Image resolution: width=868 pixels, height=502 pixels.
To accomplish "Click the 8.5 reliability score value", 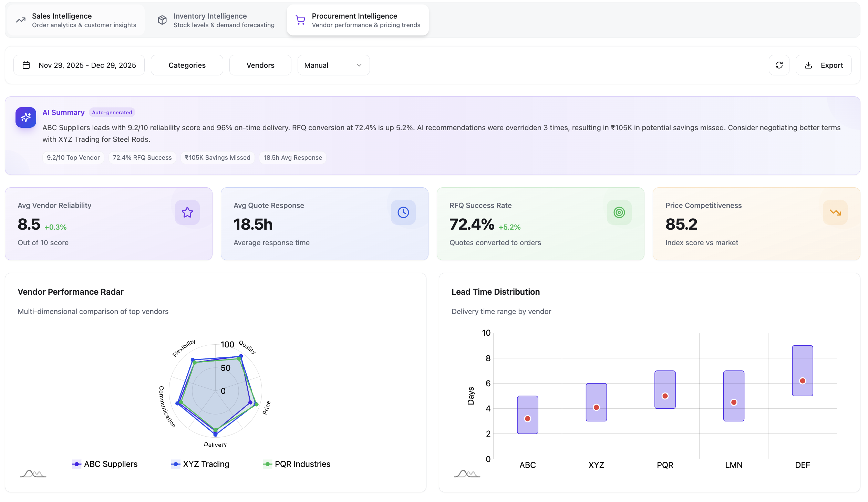I will pyautogui.click(x=29, y=224).
